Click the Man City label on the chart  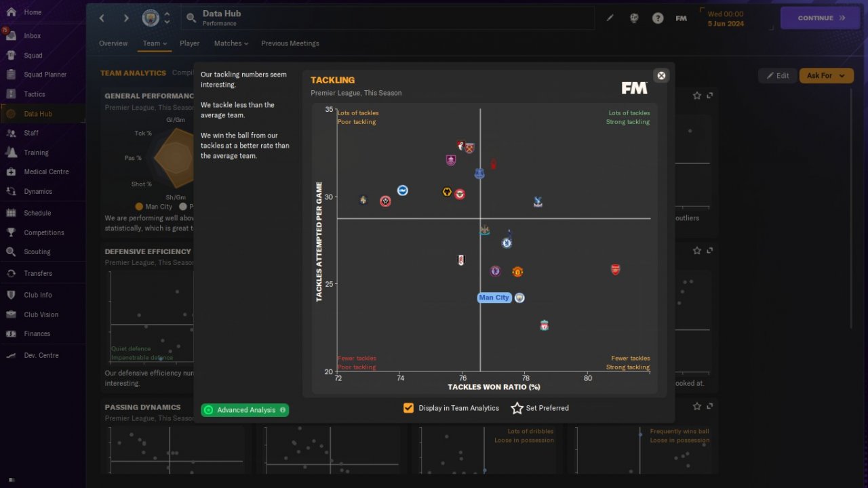(494, 298)
